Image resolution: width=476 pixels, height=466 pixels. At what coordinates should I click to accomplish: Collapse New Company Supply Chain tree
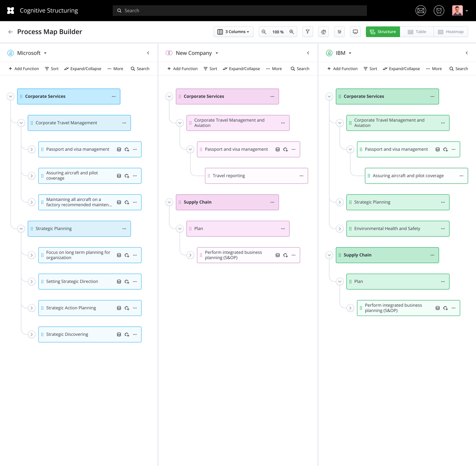tap(169, 202)
